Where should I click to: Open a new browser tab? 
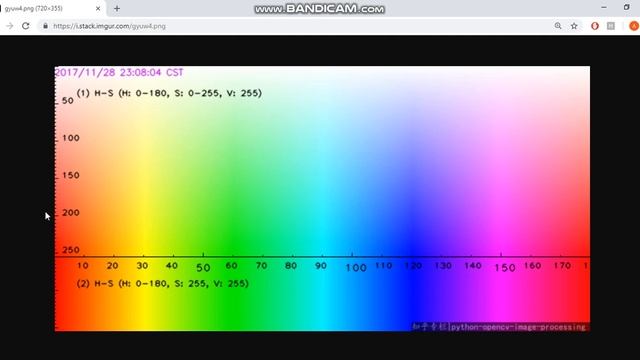pos(117,8)
